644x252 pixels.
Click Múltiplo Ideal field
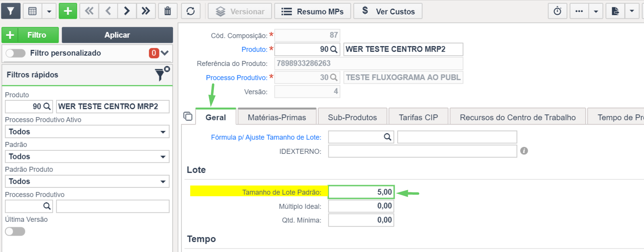361,206
